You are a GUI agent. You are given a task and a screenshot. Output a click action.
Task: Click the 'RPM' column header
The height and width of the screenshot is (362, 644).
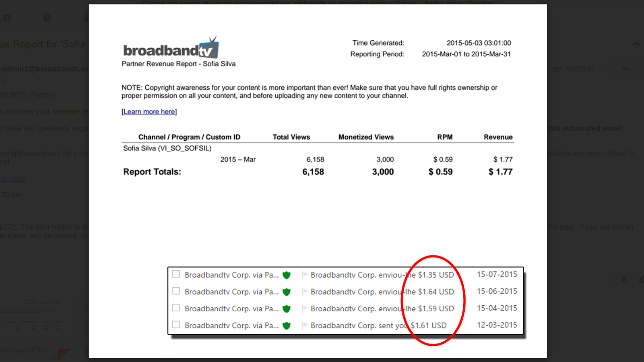coord(445,137)
